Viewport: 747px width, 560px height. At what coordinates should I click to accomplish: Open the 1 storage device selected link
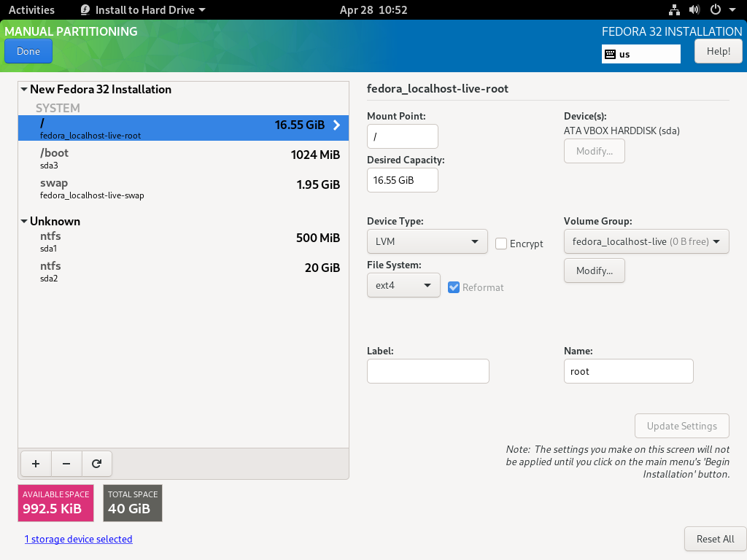79,539
